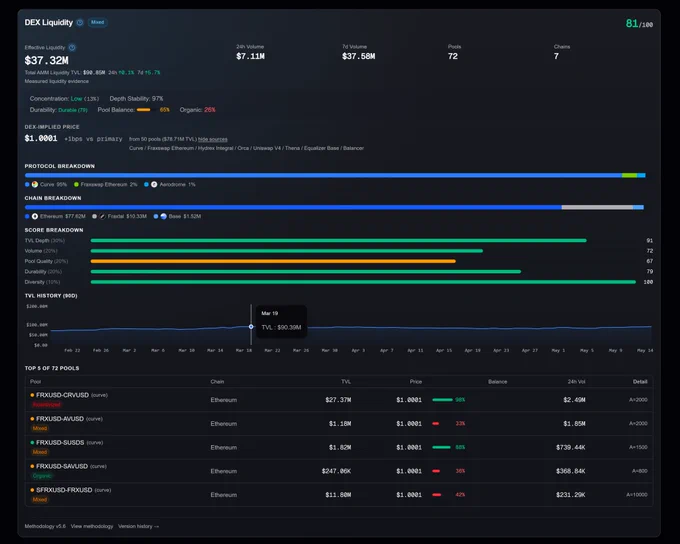Image resolution: width=680 pixels, height=544 pixels.
Task: Click the blue Curve segment of protocol bar
Action: (323, 175)
